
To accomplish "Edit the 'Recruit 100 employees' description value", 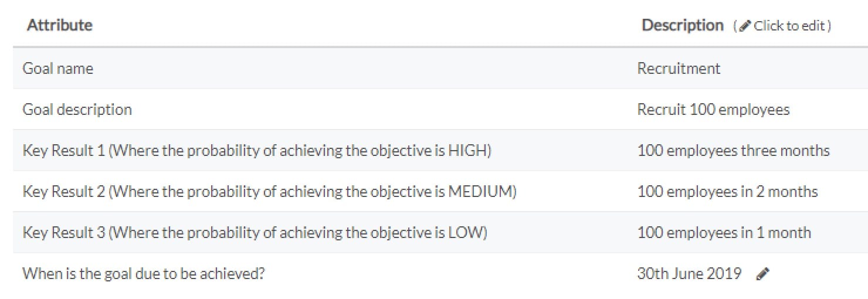I will pos(713,110).
